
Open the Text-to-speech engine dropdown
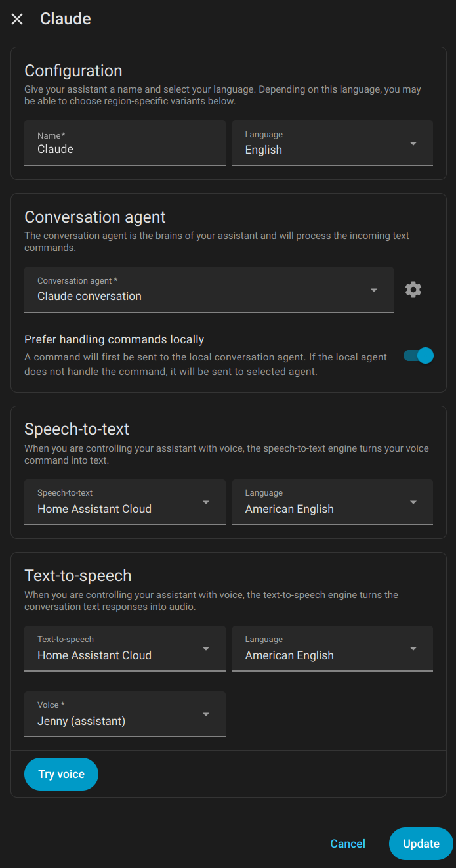tap(125, 649)
